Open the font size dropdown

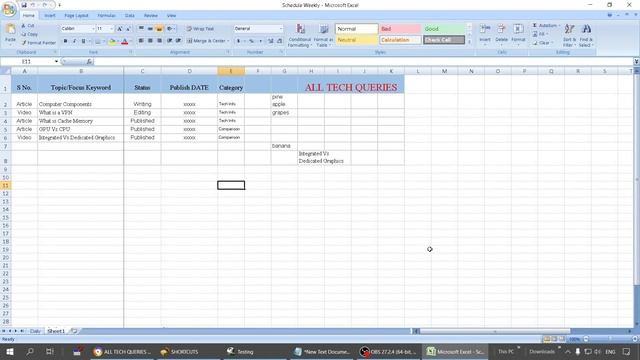click(x=111, y=29)
